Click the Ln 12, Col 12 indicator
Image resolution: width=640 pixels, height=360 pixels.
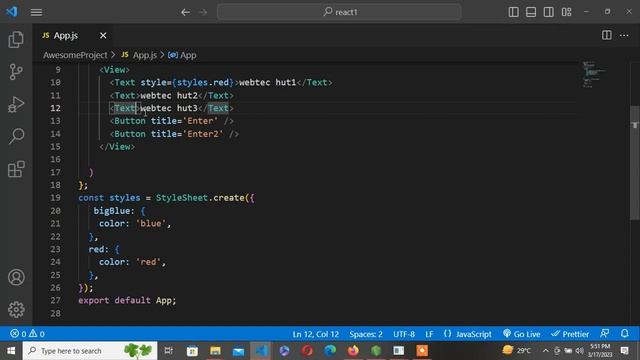coord(316,334)
